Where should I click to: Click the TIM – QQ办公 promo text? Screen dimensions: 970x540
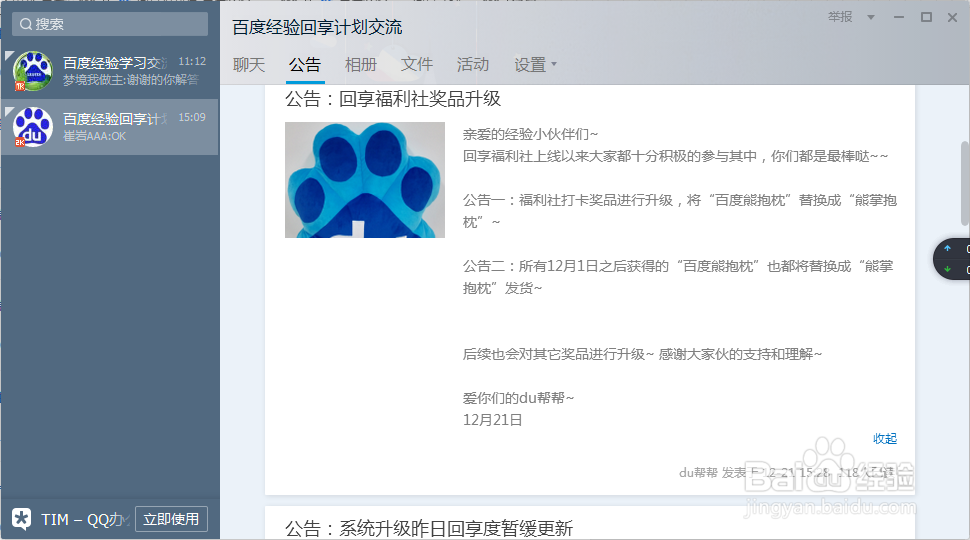pos(85,520)
